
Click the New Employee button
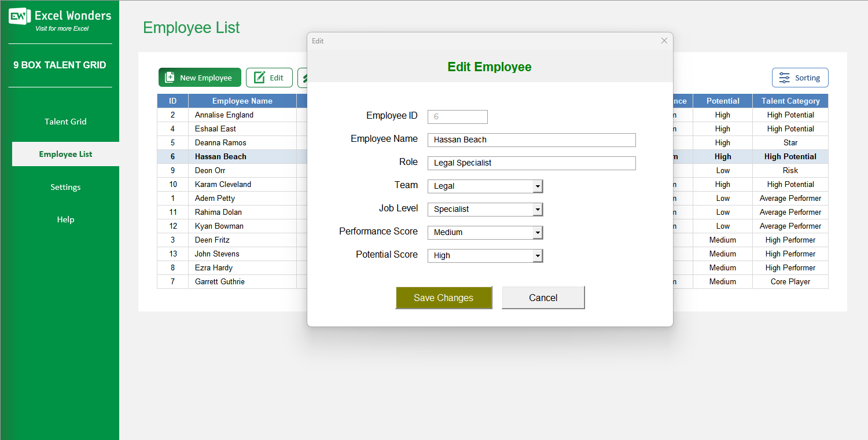[200, 77]
